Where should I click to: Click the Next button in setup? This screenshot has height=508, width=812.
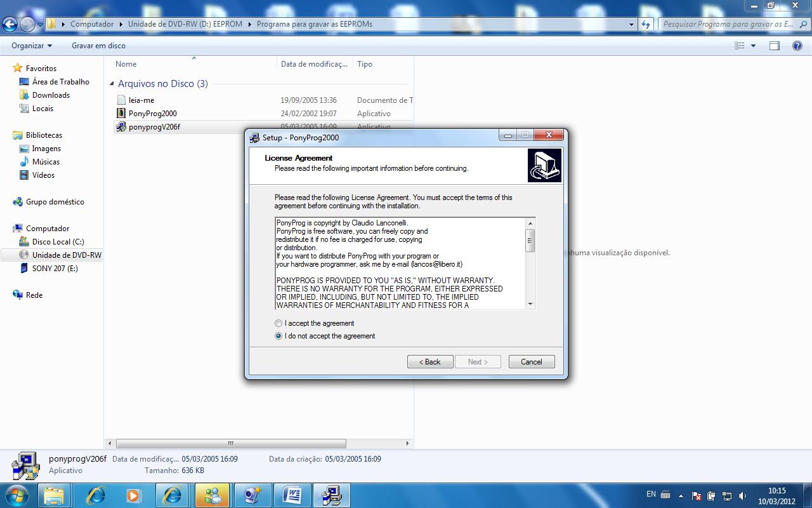[478, 362]
